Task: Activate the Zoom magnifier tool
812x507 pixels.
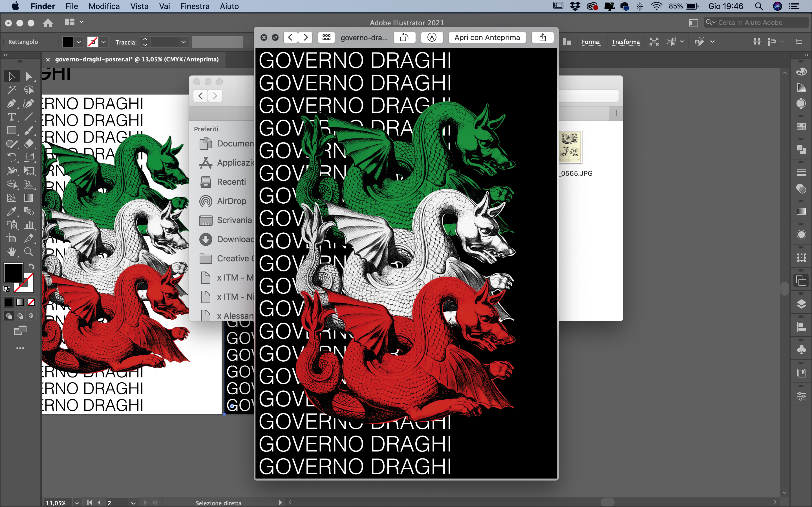Action: (x=29, y=252)
